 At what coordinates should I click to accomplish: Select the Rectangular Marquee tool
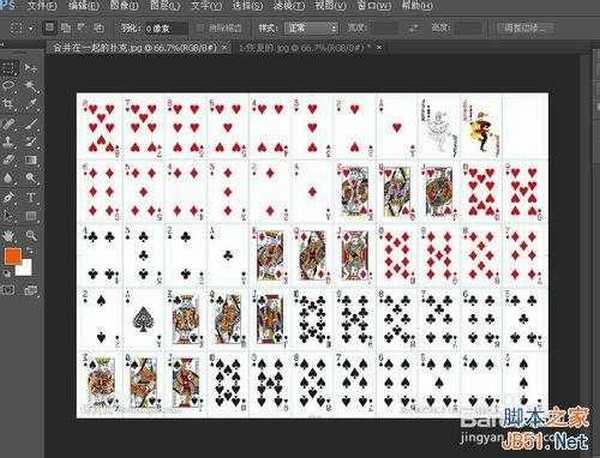coord(10,70)
